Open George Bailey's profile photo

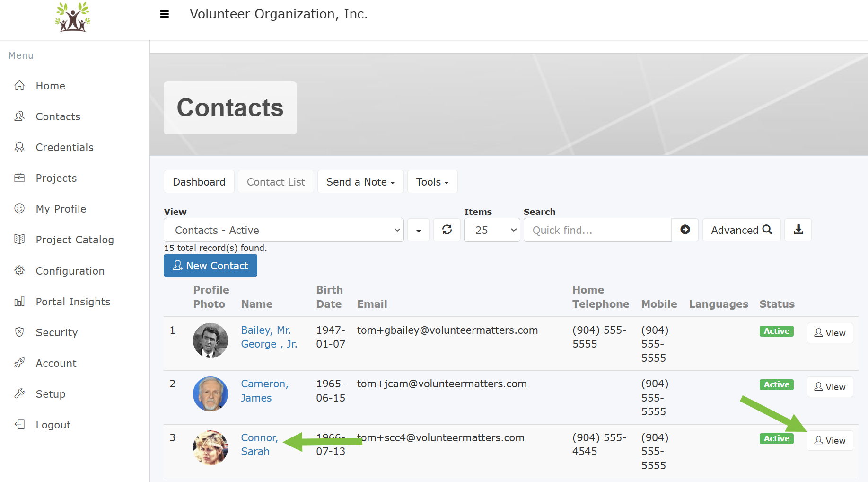point(210,340)
